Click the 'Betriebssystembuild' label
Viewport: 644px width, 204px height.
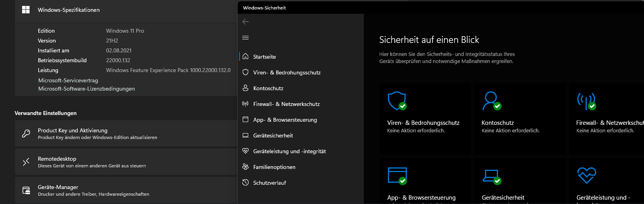coord(62,60)
